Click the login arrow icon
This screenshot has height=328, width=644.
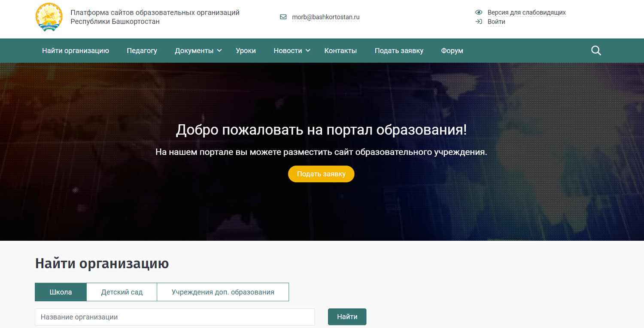click(479, 21)
